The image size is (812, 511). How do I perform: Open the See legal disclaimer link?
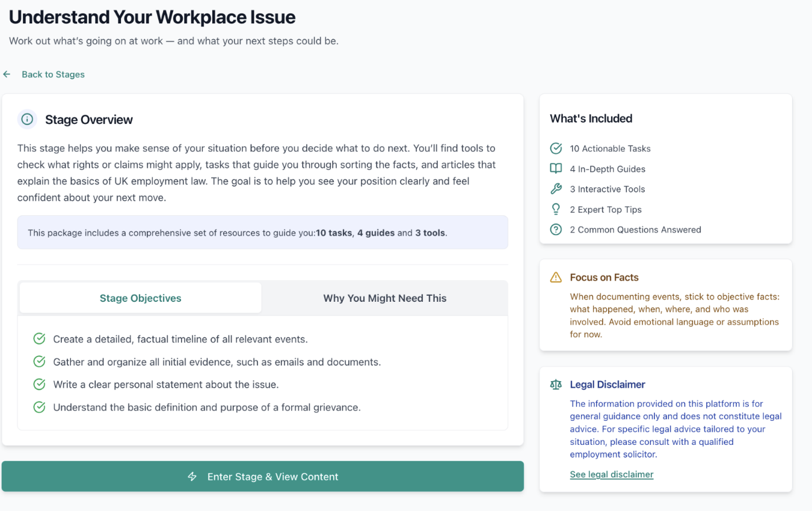(x=611, y=474)
